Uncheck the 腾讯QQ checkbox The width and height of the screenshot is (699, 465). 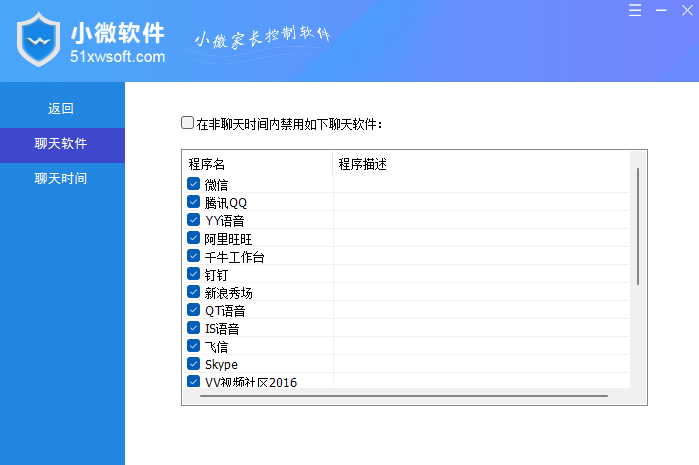[x=193, y=202]
